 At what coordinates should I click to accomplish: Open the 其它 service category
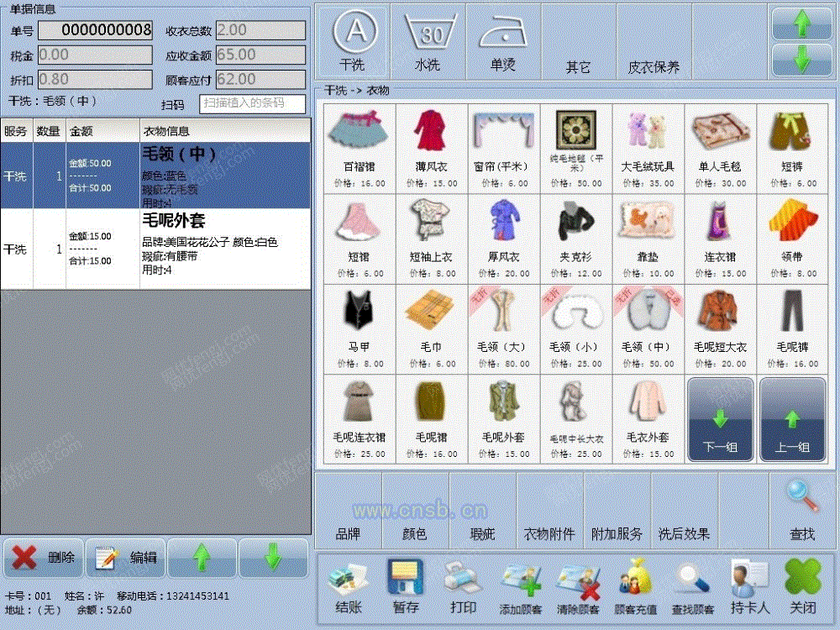(x=578, y=41)
